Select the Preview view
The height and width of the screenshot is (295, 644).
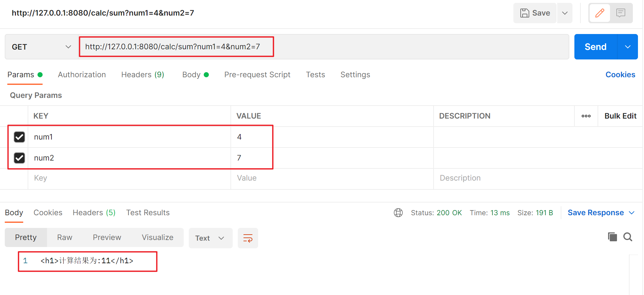click(x=107, y=237)
